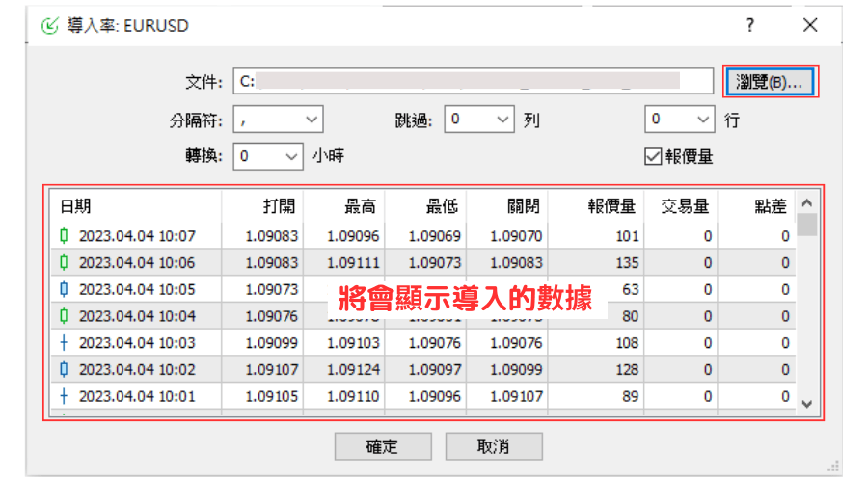The image size is (868, 482).
Task: Click the 瀏覽(B)... browse button
Action: (770, 82)
